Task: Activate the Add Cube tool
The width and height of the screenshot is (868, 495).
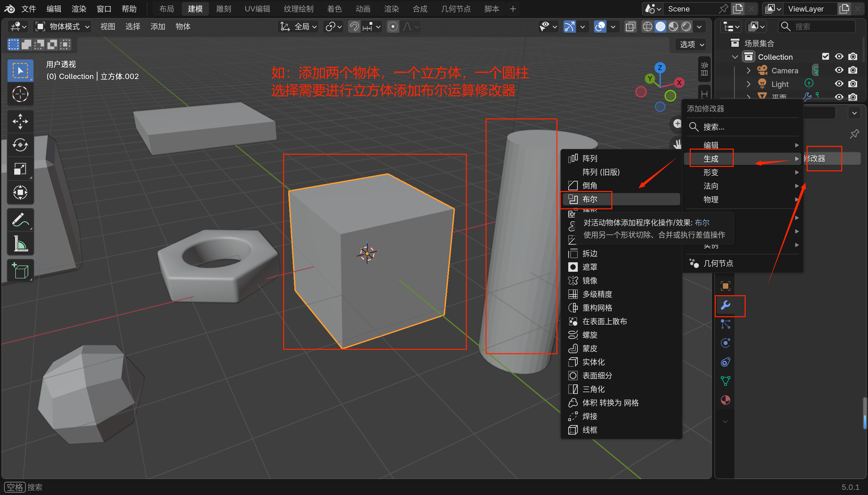Action: coord(20,271)
